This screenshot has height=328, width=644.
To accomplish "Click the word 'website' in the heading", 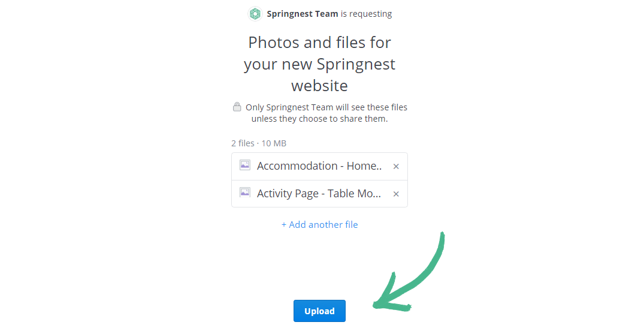I will pos(319,86).
